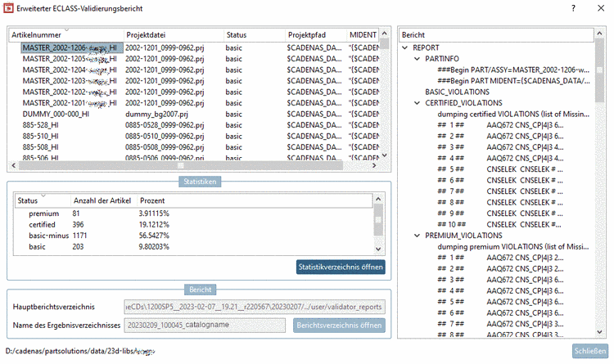The image size is (614, 364).
Task: Select the basic-minus statistics row
Action: 49,235
